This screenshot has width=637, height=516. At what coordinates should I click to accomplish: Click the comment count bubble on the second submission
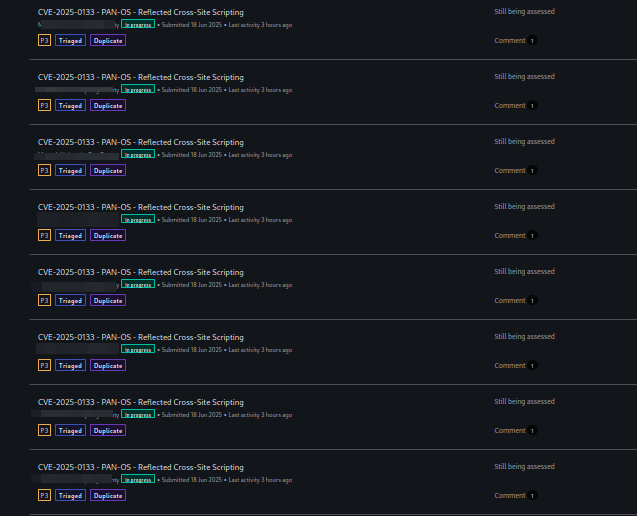(532, 106)
